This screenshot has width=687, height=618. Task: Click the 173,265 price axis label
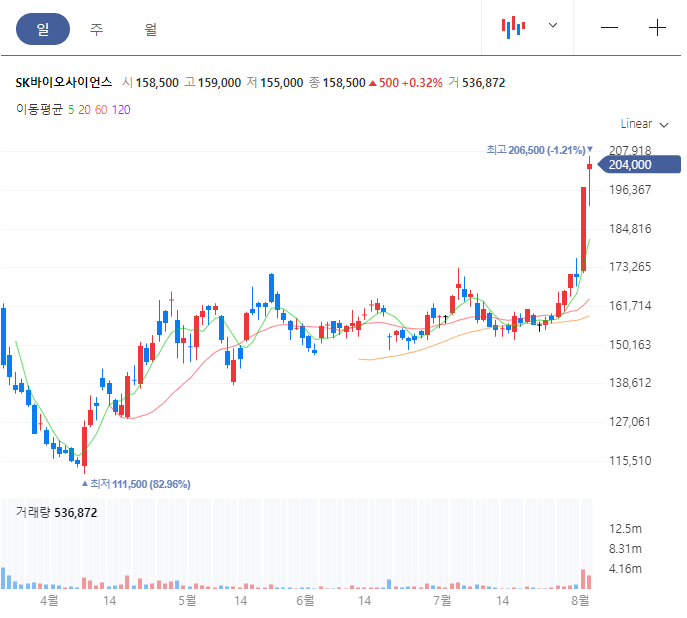coord(630,267)
